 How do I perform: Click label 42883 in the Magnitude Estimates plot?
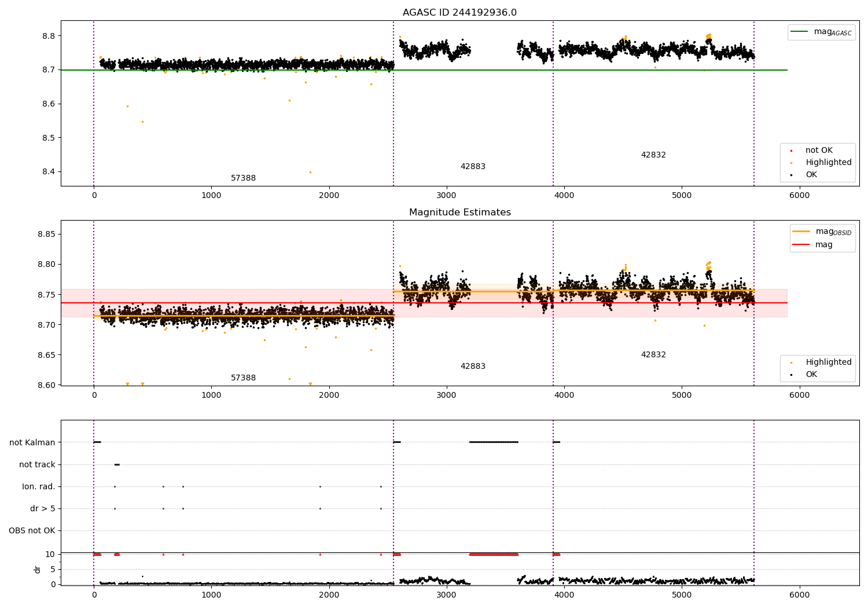click(473, 367)
